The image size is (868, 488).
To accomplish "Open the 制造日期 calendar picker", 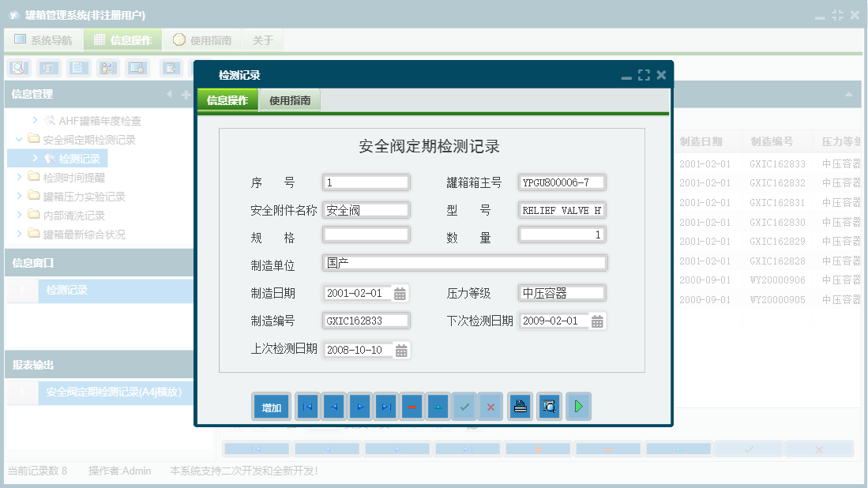I will coord(400,291).
